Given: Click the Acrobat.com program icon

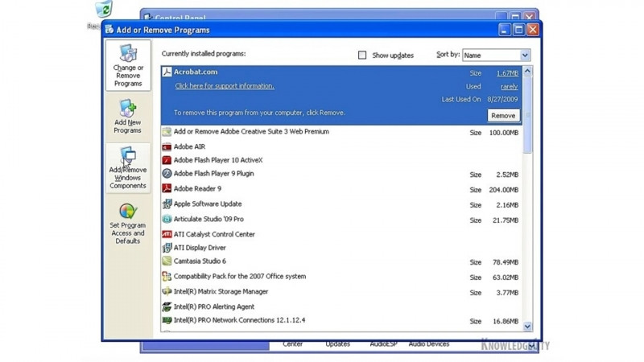Looking at the screenshot, I should point(167,72).
